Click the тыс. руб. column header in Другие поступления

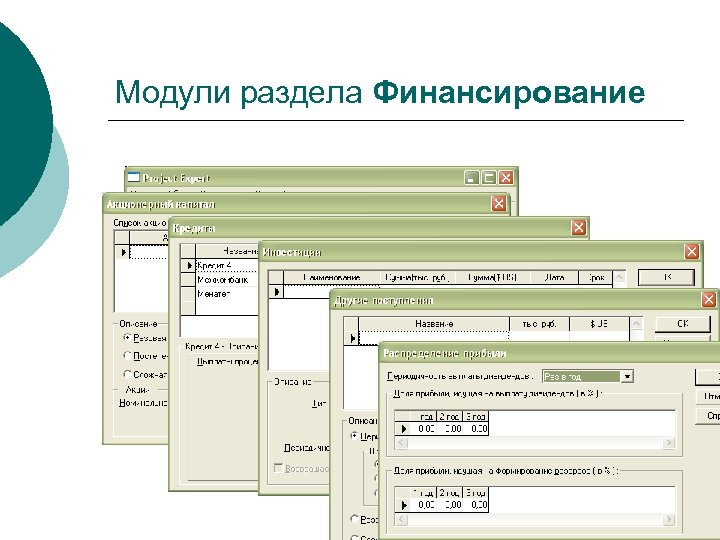(540, 324)
